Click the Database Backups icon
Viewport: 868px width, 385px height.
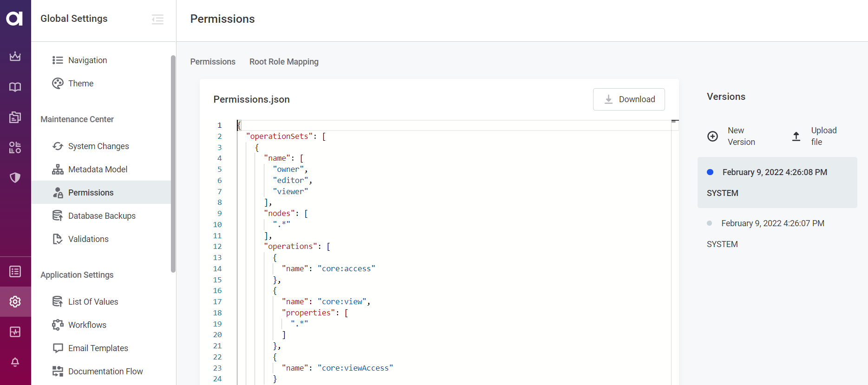(x=58, y=216)
